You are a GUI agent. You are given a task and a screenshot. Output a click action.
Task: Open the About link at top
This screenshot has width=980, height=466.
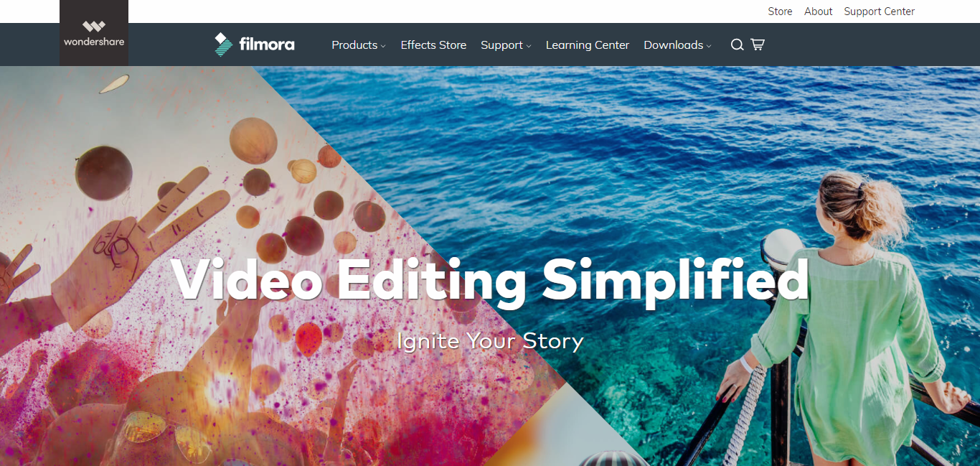(819, 11)
